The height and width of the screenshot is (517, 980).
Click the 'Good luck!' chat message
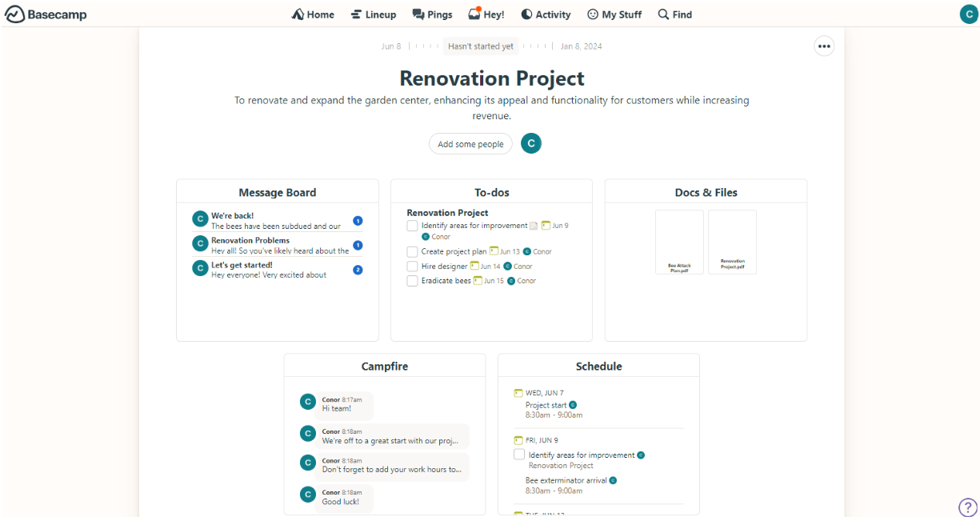[346, 498]
